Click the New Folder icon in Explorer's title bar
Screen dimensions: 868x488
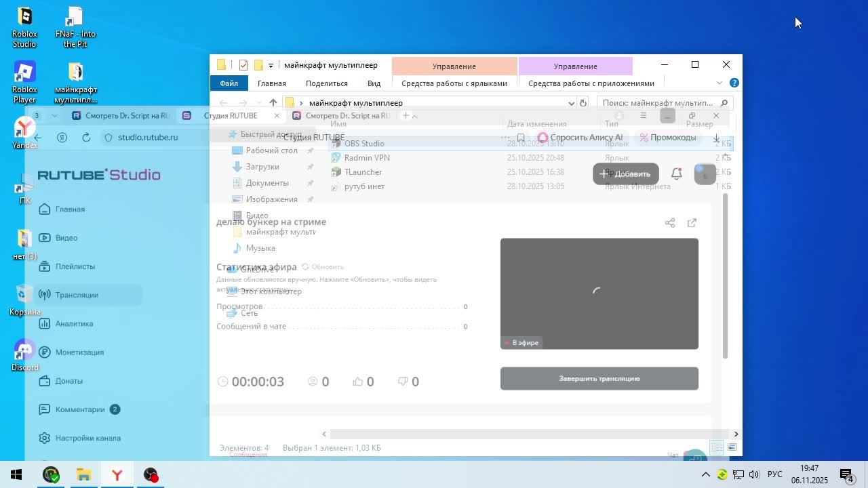258,65
